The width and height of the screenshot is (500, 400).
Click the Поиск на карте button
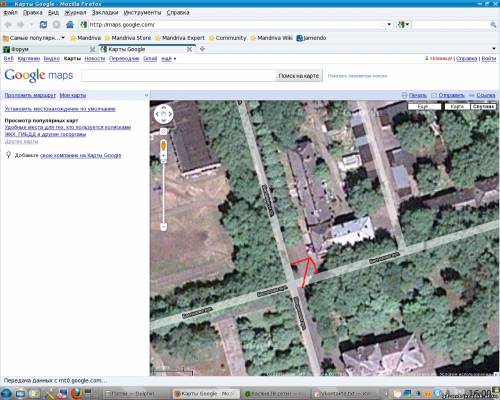299,76
